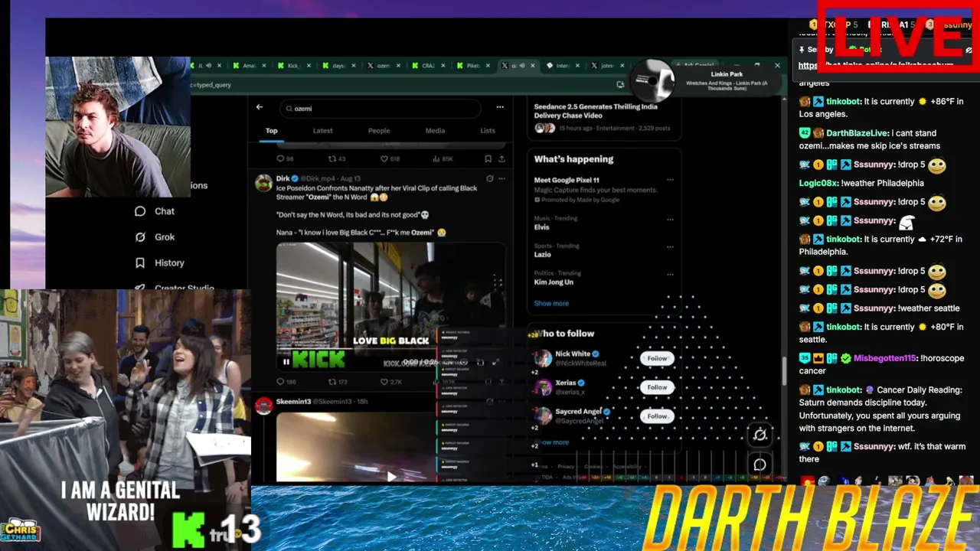Open the Media results tab
This screenshot has width=980, height=551.
pos(435,131)
